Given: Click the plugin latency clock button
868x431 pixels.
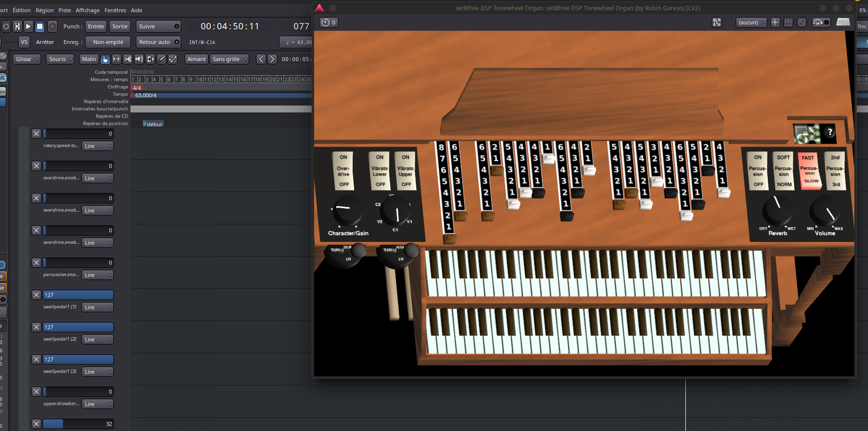Looking at the screenshot, I should 329,22.
